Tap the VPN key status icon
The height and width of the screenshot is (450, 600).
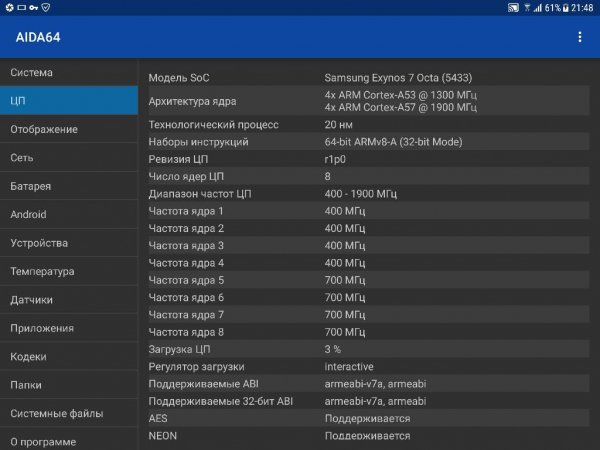click(x=33, y=8)
